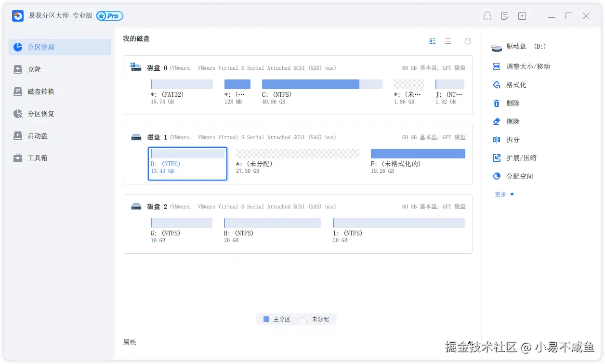Click the 扩展/压缩 icon
605x364 pixels.
click(497, 158)
